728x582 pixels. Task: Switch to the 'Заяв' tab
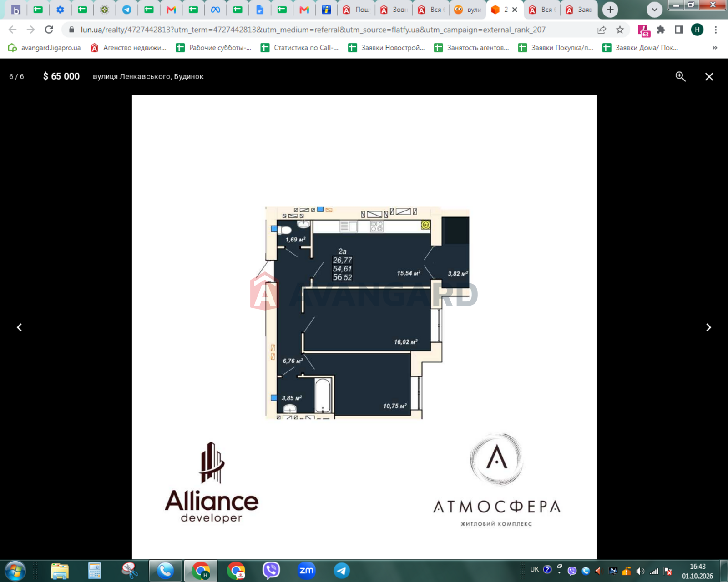coord(579,10)
